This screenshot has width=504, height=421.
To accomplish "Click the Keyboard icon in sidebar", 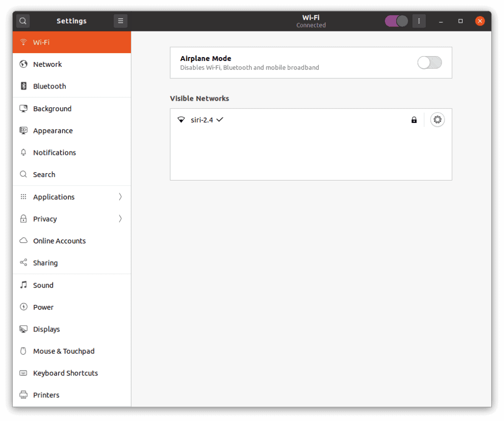I will pos(23,373).
